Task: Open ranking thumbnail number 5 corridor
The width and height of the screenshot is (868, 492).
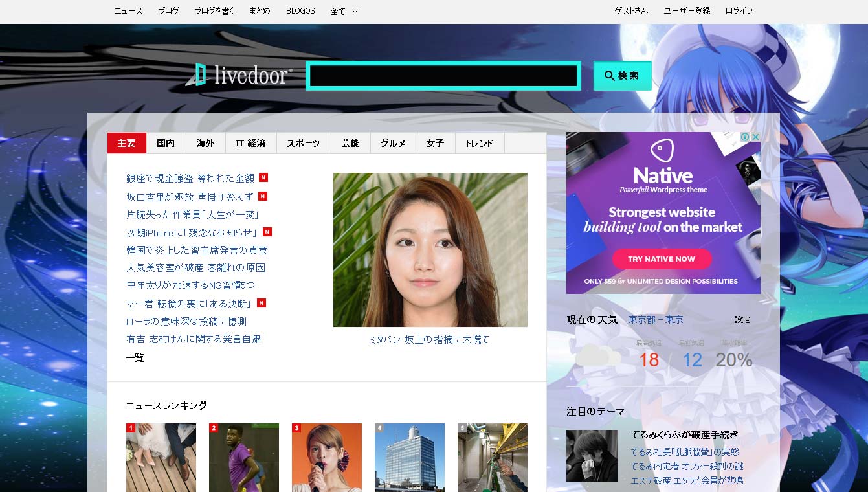Action: tap(493, 457)
